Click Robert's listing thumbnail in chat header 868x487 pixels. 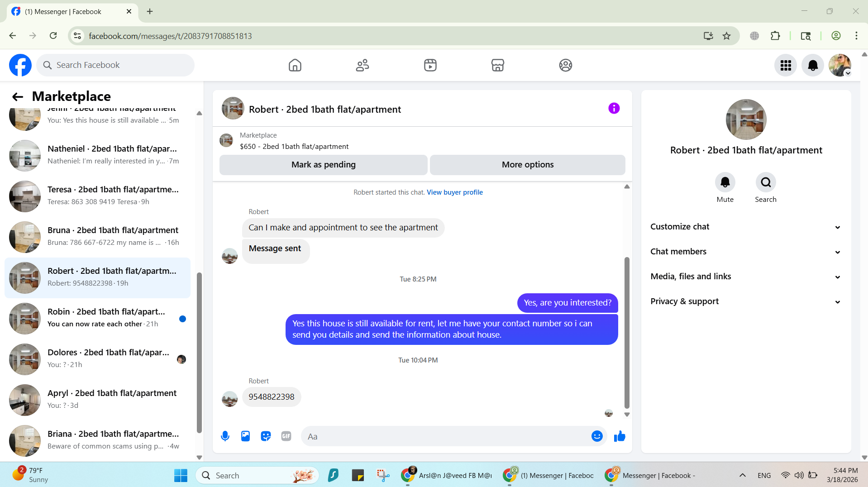click(233, 108)
